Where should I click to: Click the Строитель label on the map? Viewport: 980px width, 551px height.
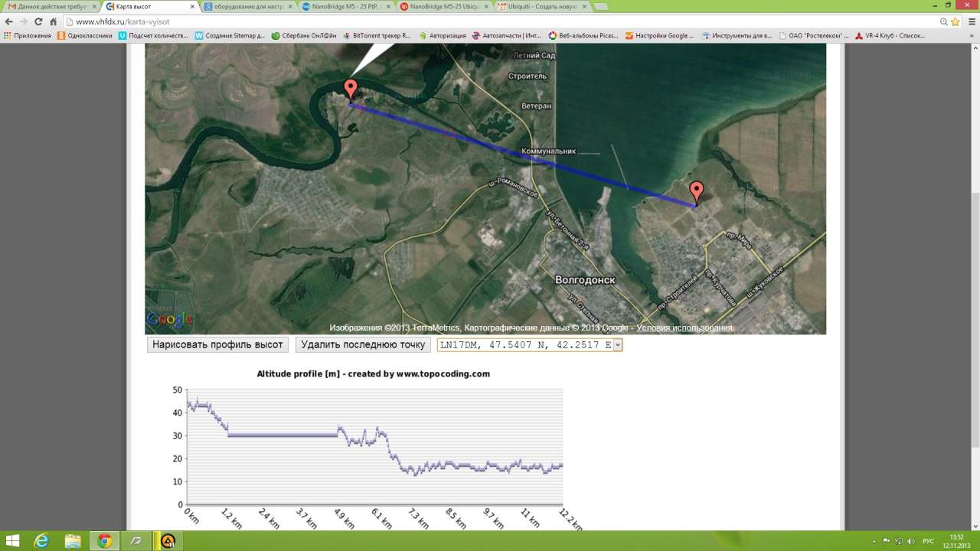click(528, 77)
